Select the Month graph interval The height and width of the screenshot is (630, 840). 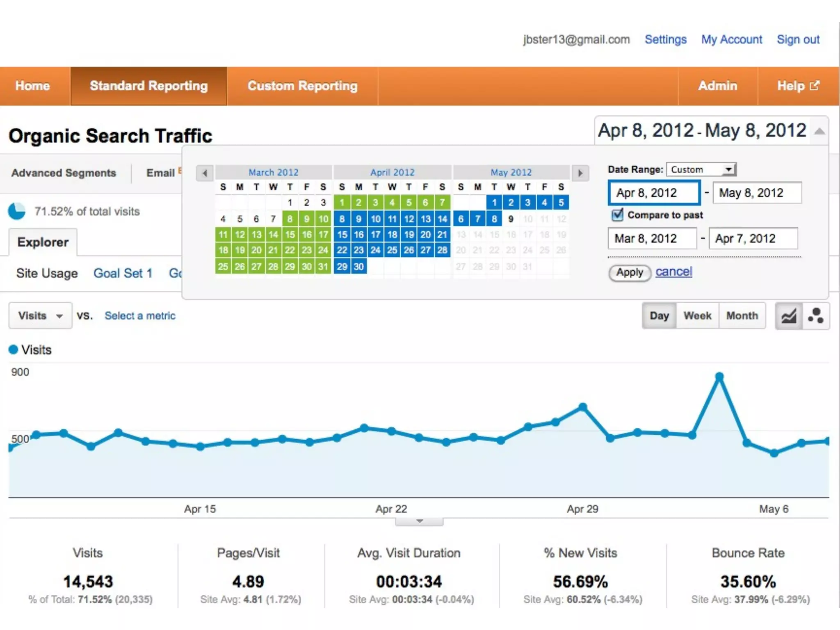pyautogui.click(x=742, y=316)
